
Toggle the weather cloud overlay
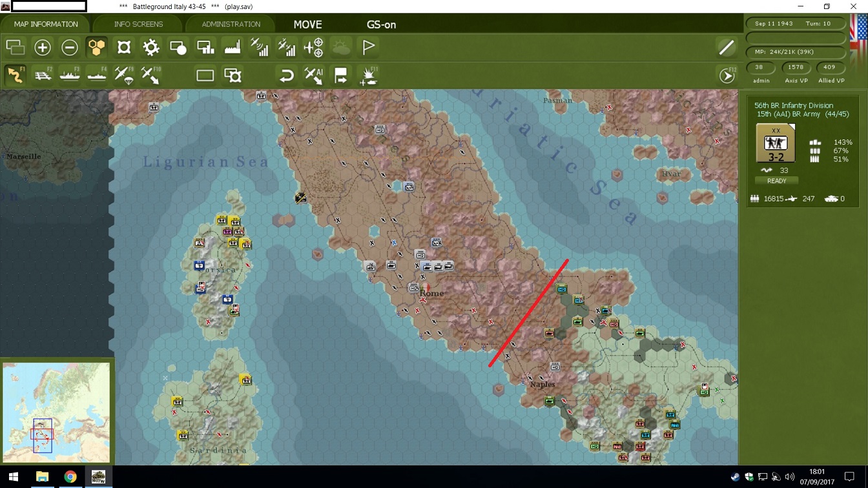click(x=341, y=47)
